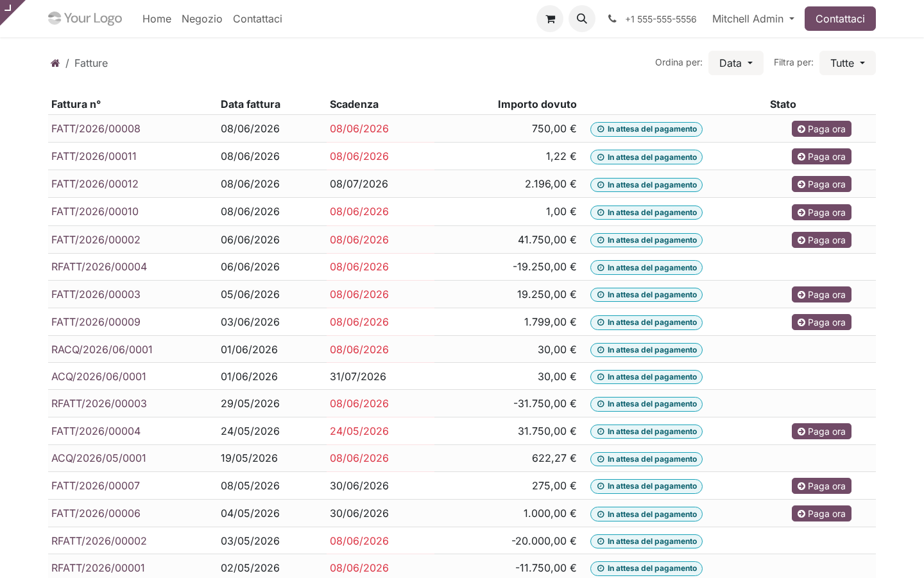This screenshot has height=578, width=924.
Task: Click Paga ora for FATT/2026/00004
Action: point(821,432)
